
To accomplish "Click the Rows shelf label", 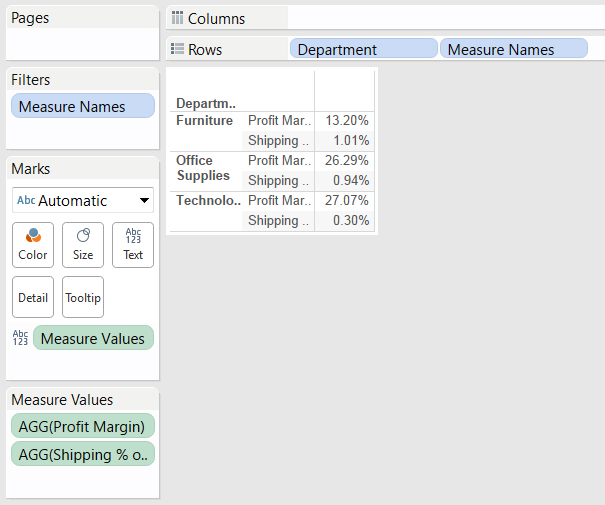I will (x=205, y=49).
